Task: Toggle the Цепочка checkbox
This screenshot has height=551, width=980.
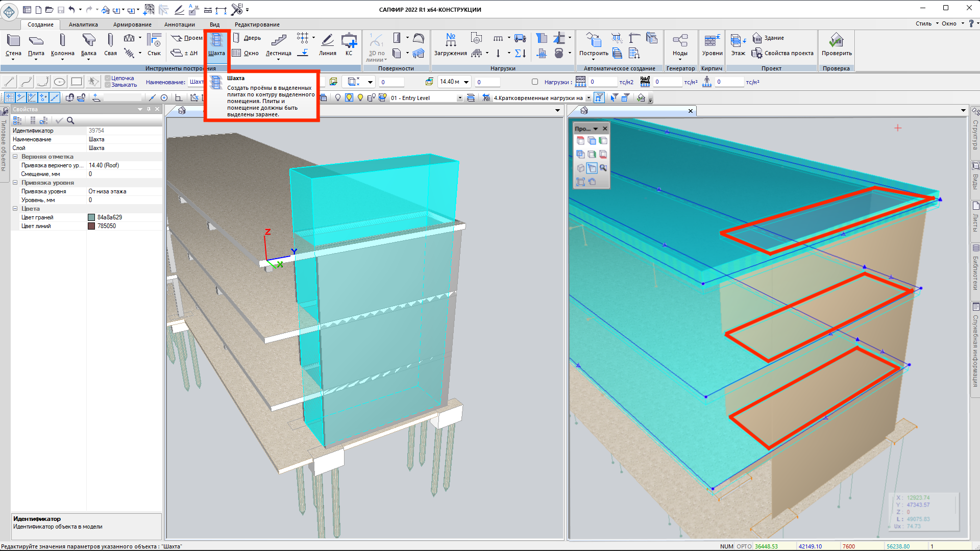Action: click(108, 79)
